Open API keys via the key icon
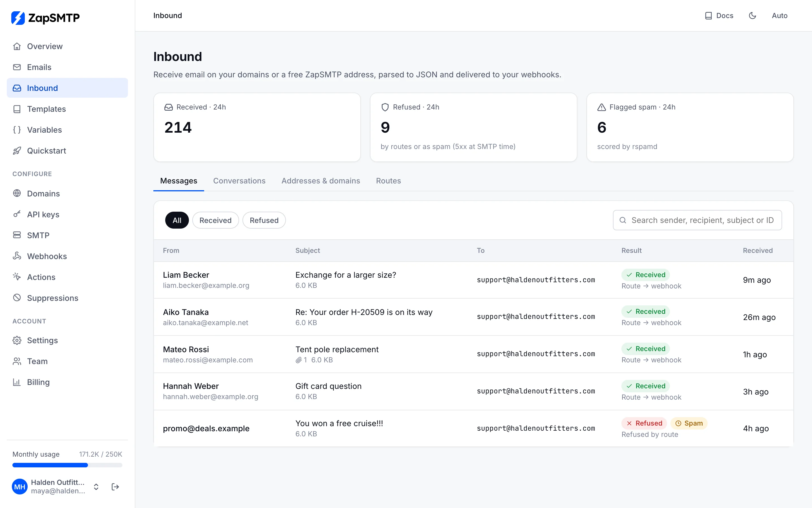The height and width of the screenshot is (508, 812). (17, 214)
